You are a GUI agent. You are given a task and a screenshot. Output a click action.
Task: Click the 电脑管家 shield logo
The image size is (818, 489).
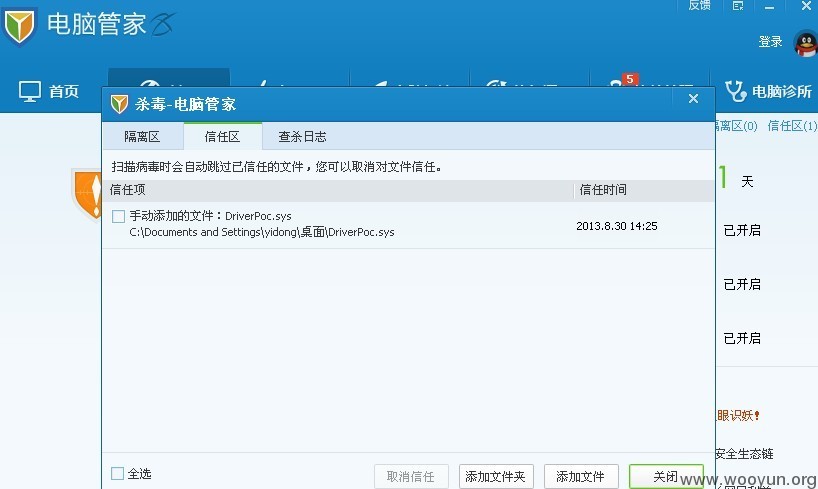pos(19,26)
